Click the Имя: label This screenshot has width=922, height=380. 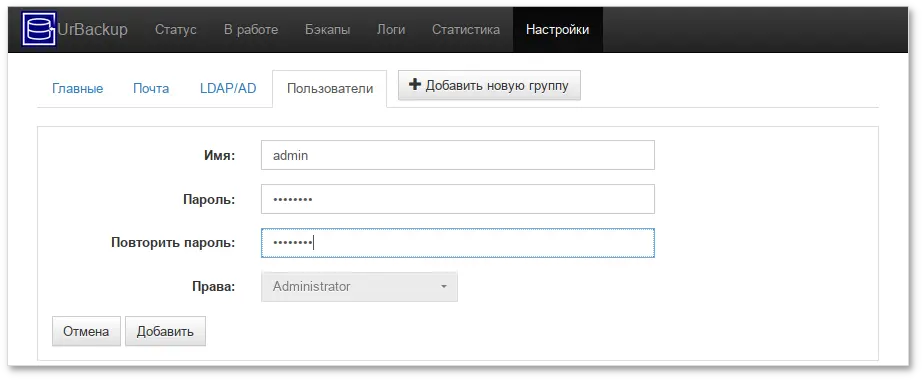pyautogui.click(x=219, y=156)
